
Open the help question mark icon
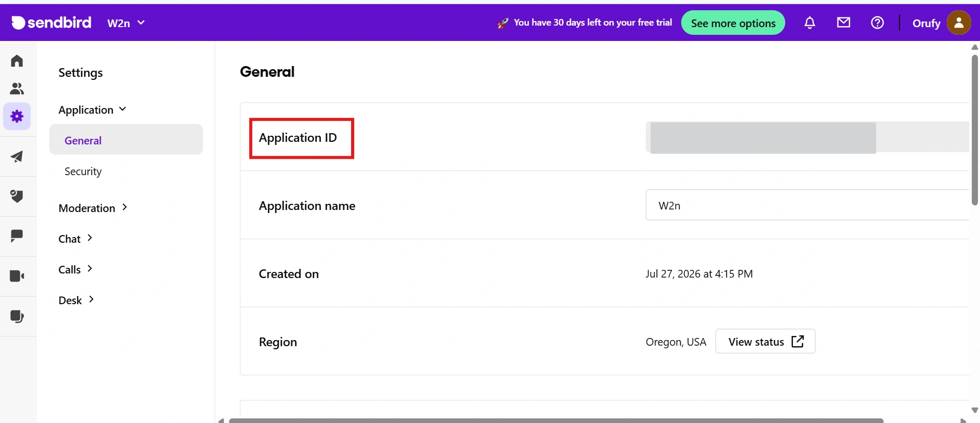click(x=877, y=23)
